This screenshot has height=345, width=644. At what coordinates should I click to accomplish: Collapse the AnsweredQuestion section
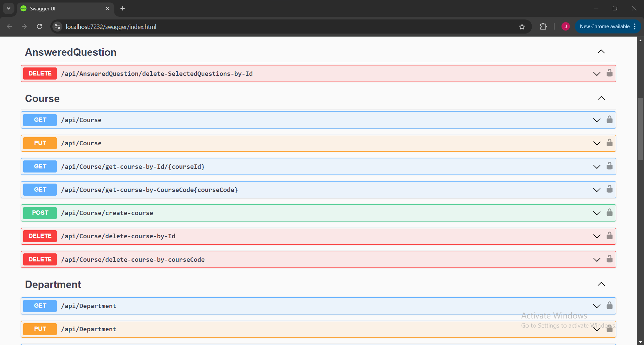pos(601,52)
